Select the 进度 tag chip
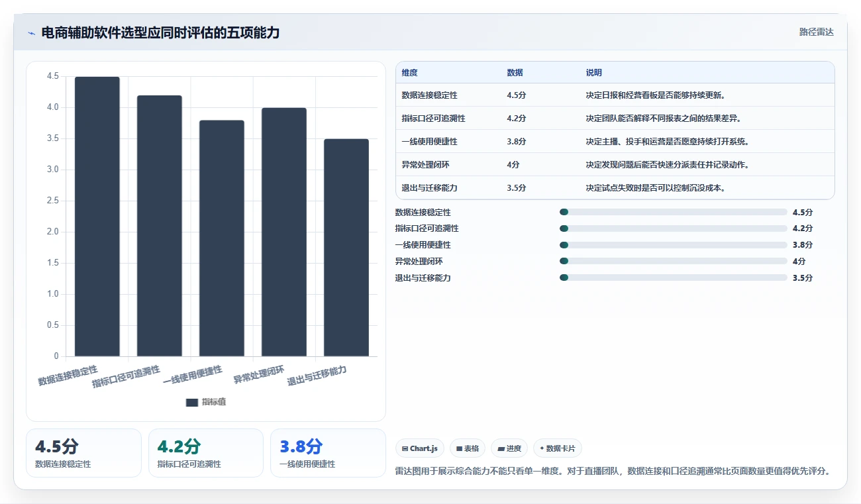Viewport: 861px width, 504px height. (x=509, y=448)
